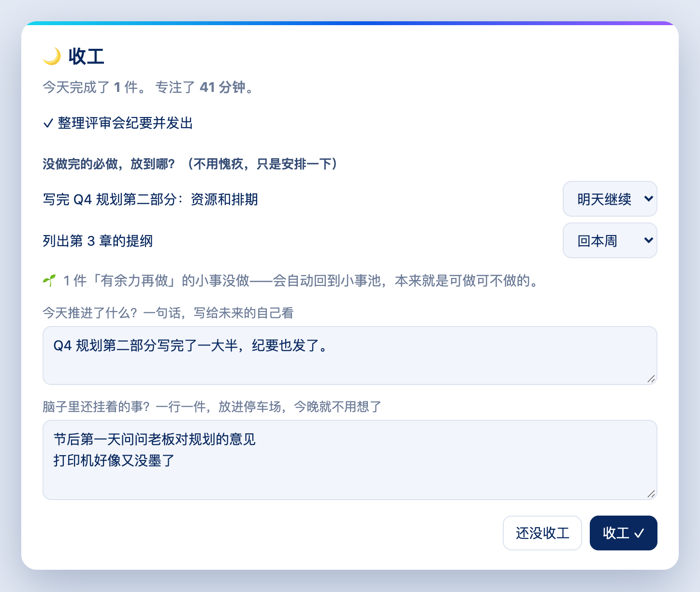Open the 回本周 dropdown for 第 3 章提纲
This screenshot has width=700, height=592.
point(610,240)
